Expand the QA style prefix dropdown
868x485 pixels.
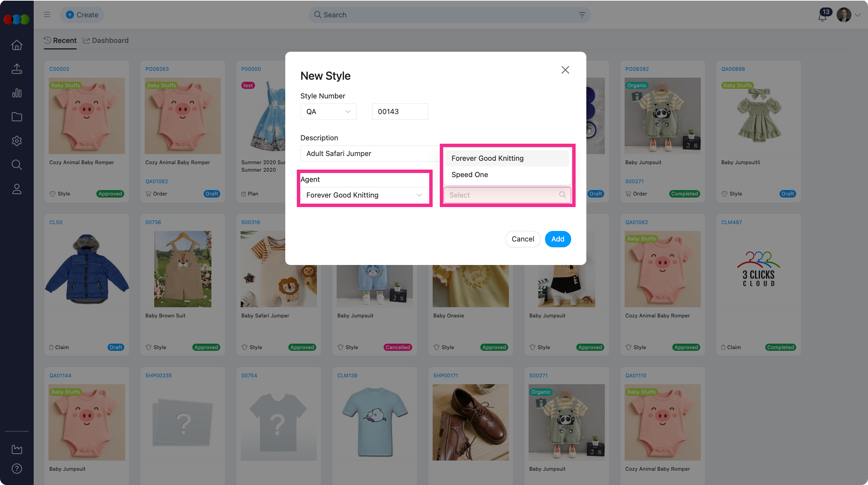[328, 112]
